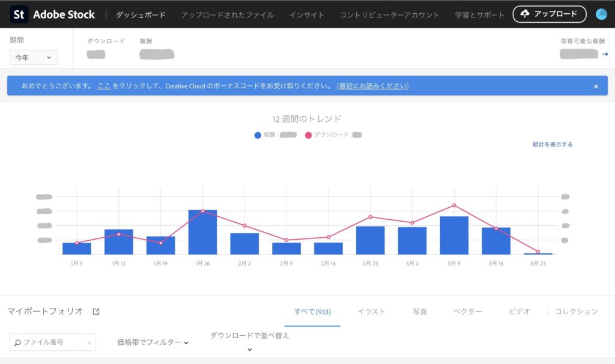Type in the ファイル番号 input field
Viewport: 615px width, 364px height.
click(53, 342)
